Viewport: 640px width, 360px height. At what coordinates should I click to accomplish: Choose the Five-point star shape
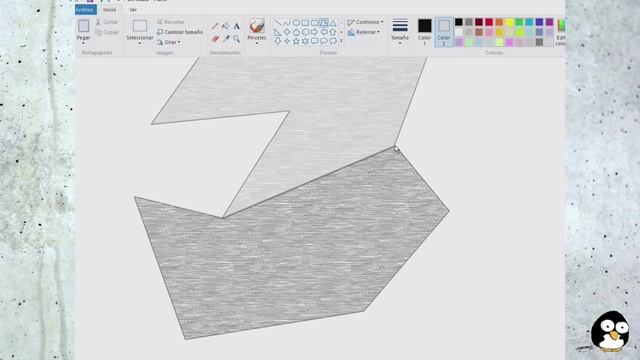click(296, 41)
